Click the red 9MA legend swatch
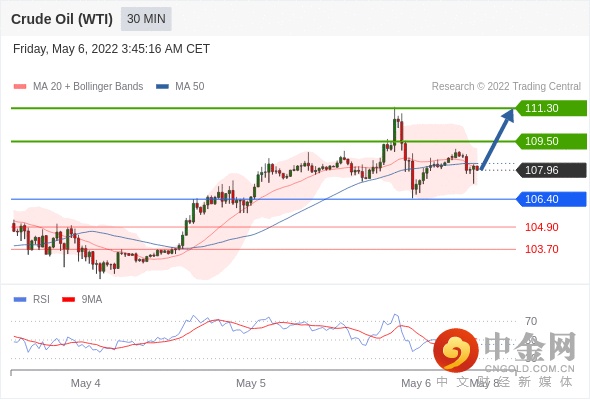The width and height of the screenshot is (590, 400). point(68,300)
